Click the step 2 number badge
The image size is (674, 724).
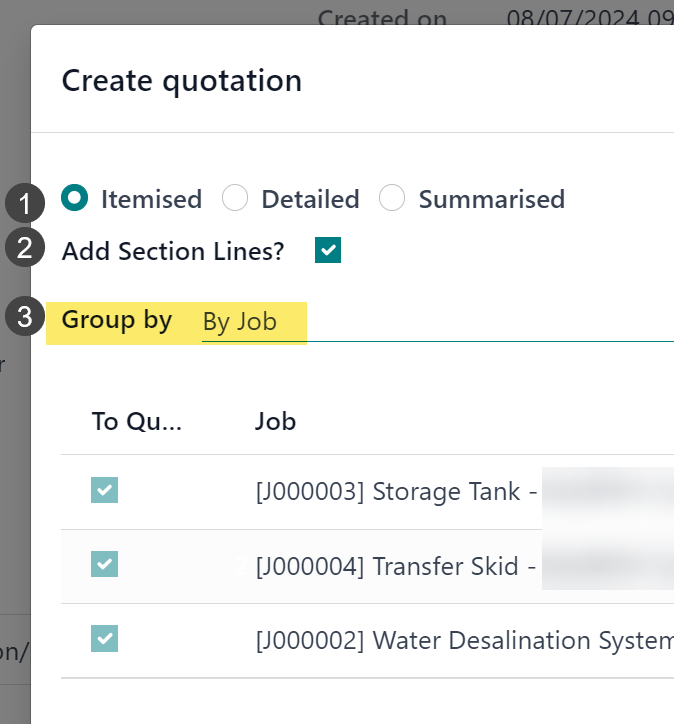click(24, 248)
